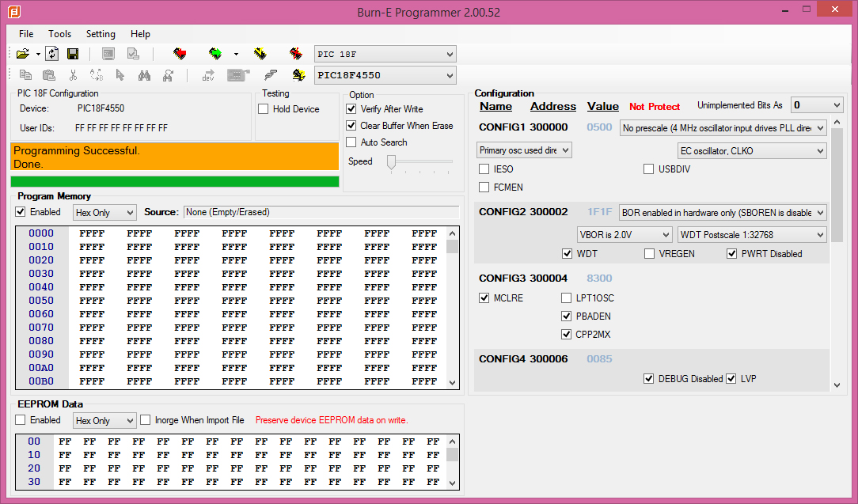Open the Help menu
Image resolution: width=858 pixels, height=504 pixels.
140,33
